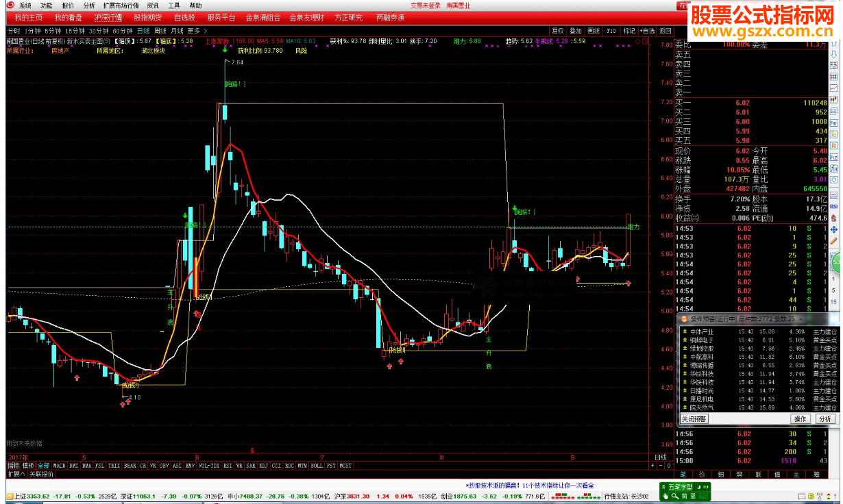Click 分析 button in alert window
Image resolution: width=843 pixels, height=504 pixels.
coord(824,418)
